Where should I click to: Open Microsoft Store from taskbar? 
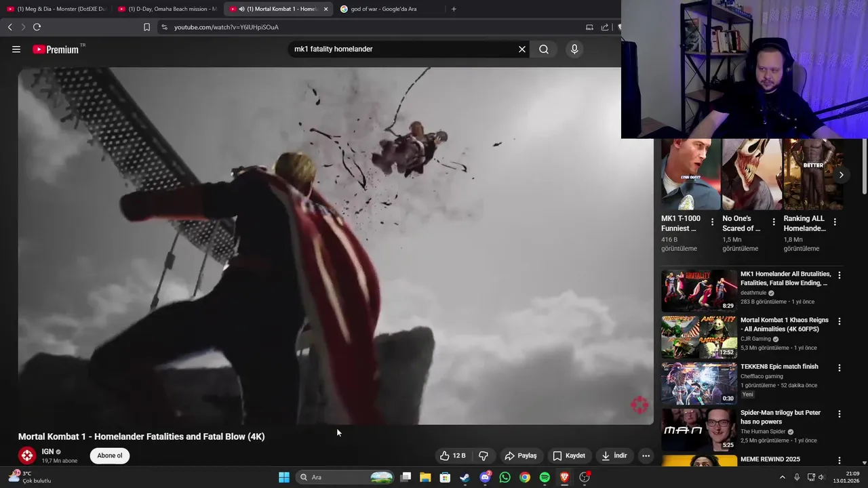point(445,477)
